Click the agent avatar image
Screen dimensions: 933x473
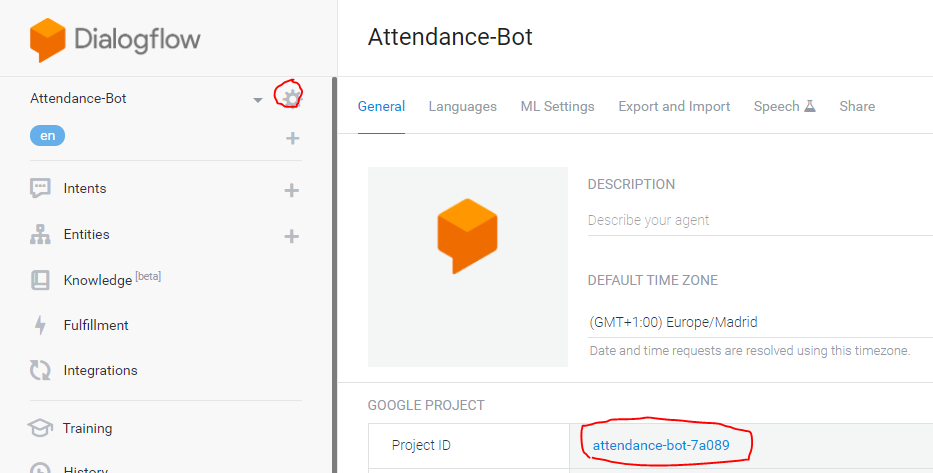tap(468, 267)
